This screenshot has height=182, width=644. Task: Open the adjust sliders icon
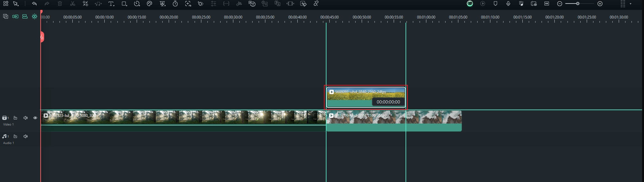click(x=213, y=4)
